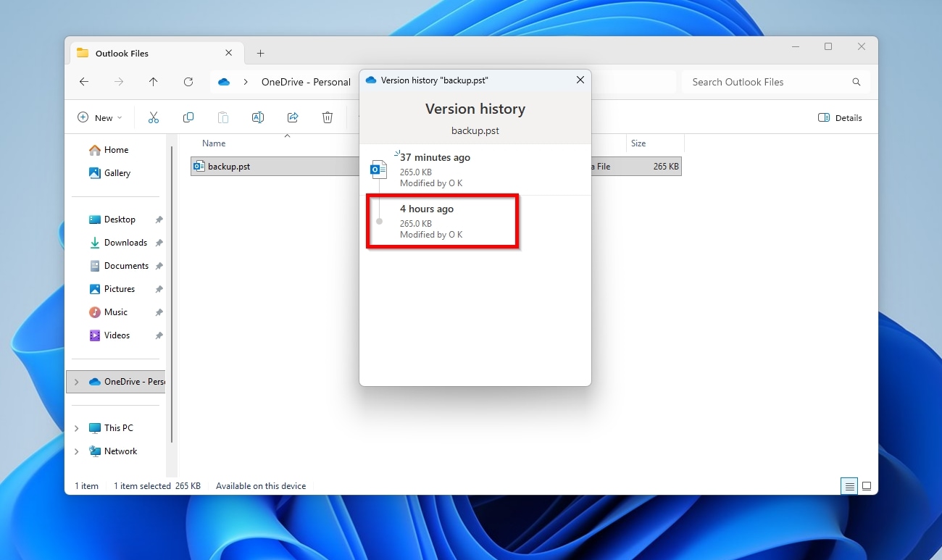Image resolution: width=942 pixels, height=560 pixels.
Task: Click the Forward navigation arrow
Action: [x=119, y=82]
